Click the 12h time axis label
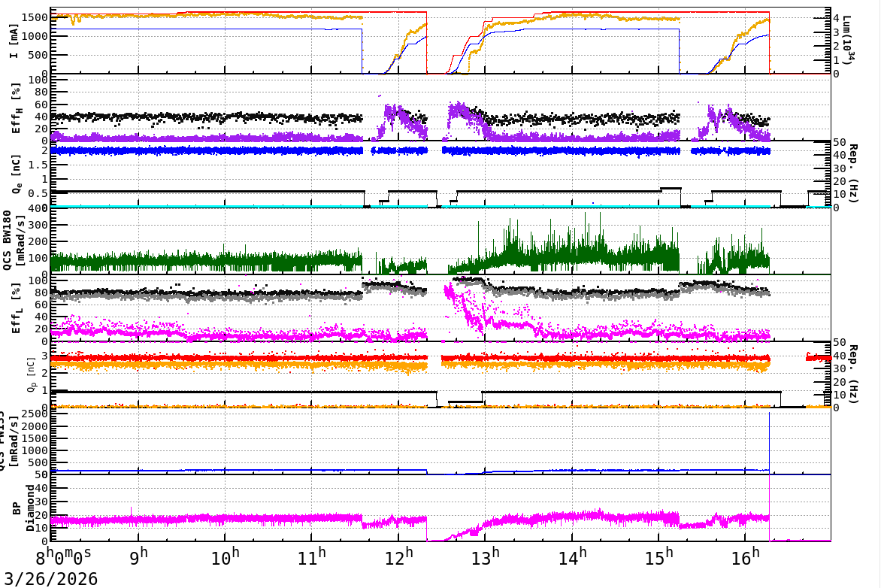881x588 pixels. coord(398,557)
